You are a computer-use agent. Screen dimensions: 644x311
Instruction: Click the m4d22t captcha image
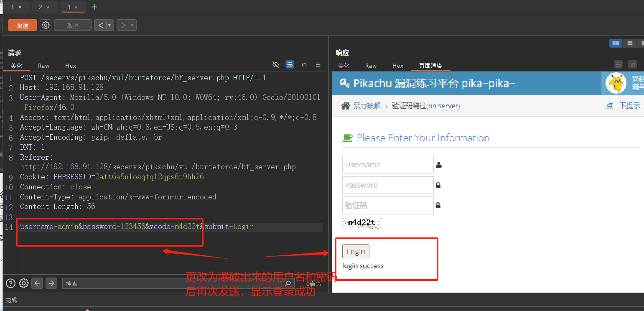[x=362, y=223]
